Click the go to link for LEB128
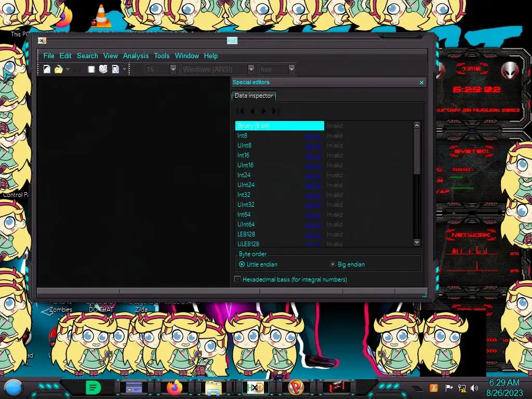The image size is (532, 399). click(x=313, y=235)
